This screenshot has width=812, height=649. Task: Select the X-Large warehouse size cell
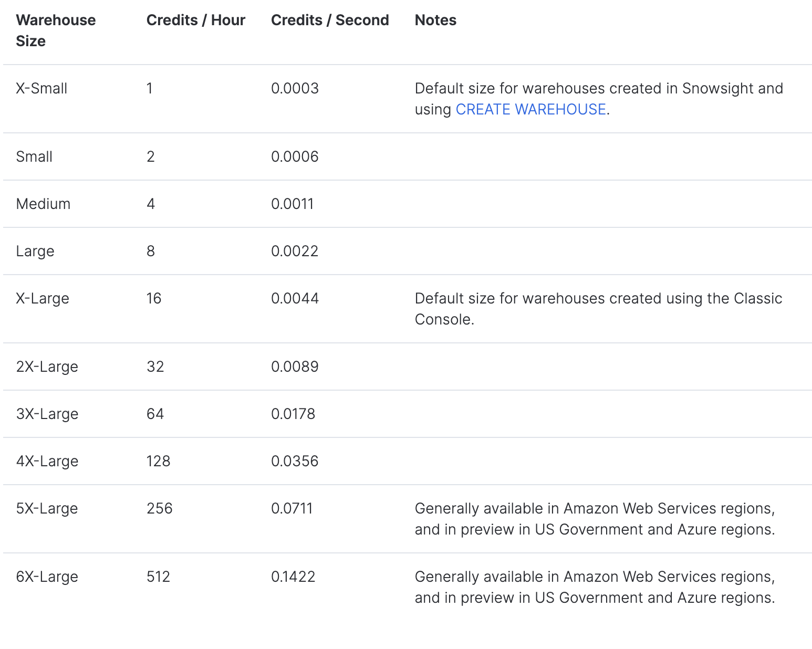pyautogui.click(x=43, y=298)
